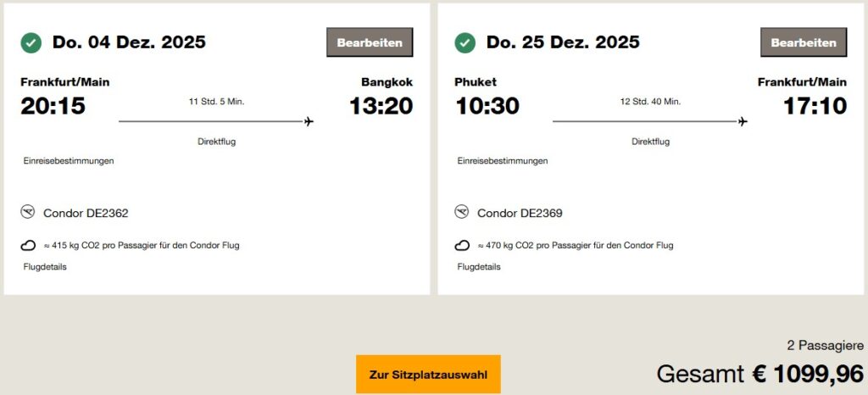Select the Do. 04 Dez. 2025 date heading
This screenshot has height=395, width=868.
pyautogui.click(x=129, y=42)
